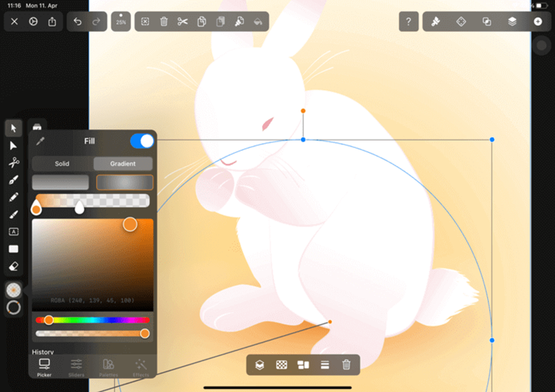
Task: Select the Selection arrow tool
Action: (x=14, y=128)
